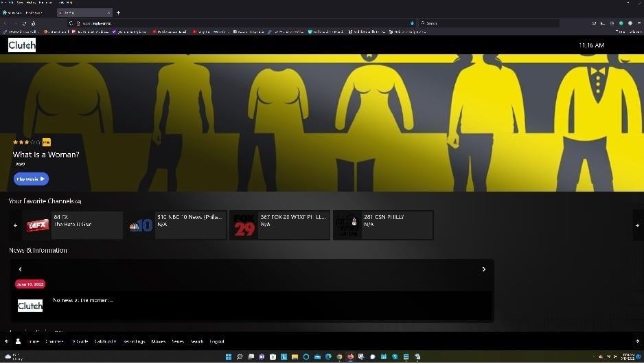Open Recordings in bottom menu
This screenshot has width=644, height=364.
[135, 341]
